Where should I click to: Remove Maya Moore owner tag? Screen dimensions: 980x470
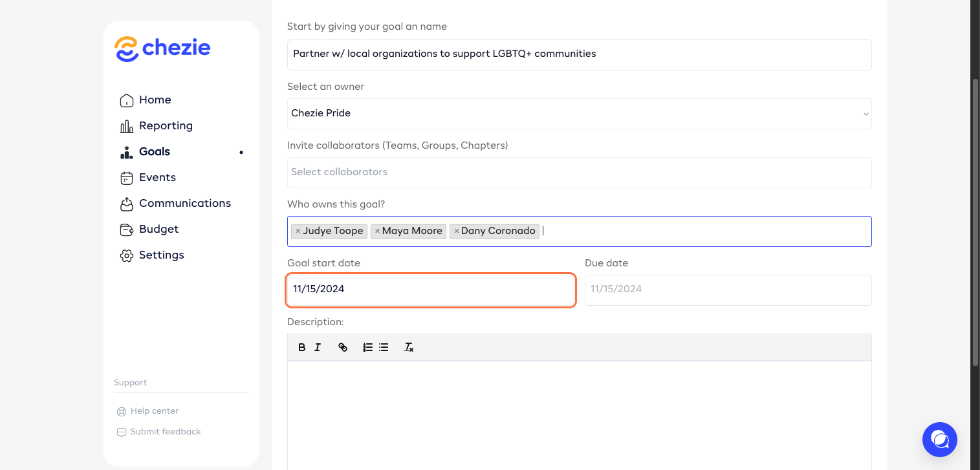click(x=377, y=231)
